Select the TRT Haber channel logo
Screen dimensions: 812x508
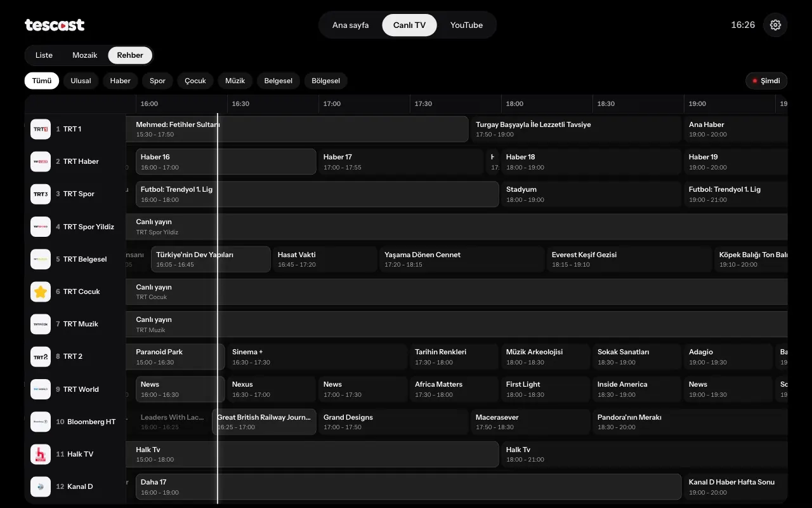tap(41, 161)
